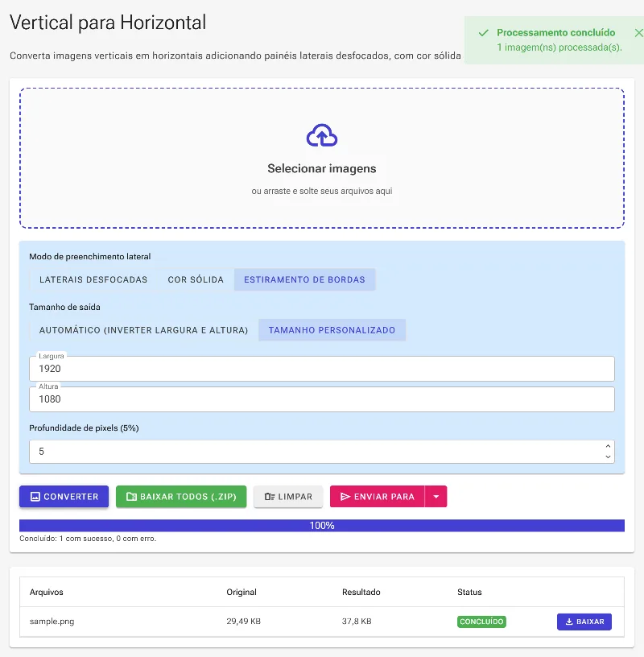Click the Resultado column header
Image resolution: width=644 pixels, height=657 pixels.
coord(361,592)
